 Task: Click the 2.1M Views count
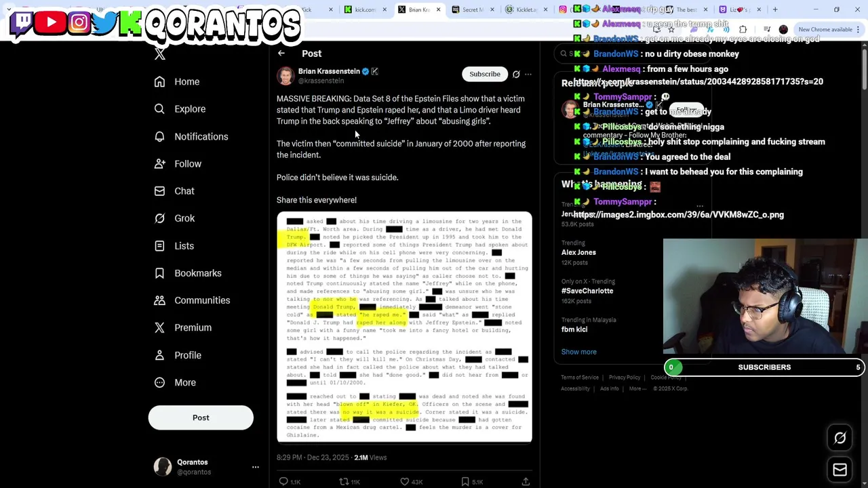[370, 457]
